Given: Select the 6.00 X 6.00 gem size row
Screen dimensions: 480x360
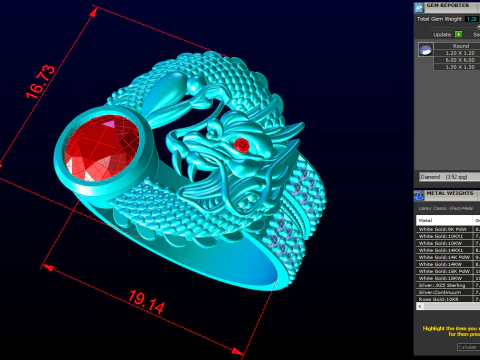Looking at the screenshot, I should 457,60.
